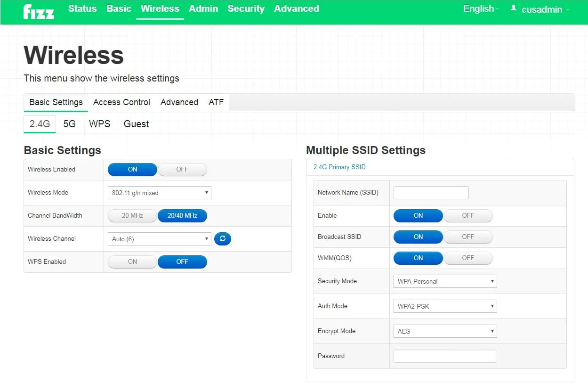Viewport: 588px width, 384px height.
Task: Click the user icon beside cusadmin
Action: 514,8
